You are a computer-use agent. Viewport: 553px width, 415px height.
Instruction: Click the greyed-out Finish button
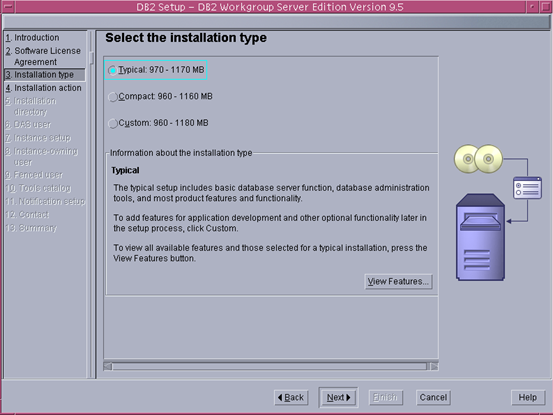385,398
